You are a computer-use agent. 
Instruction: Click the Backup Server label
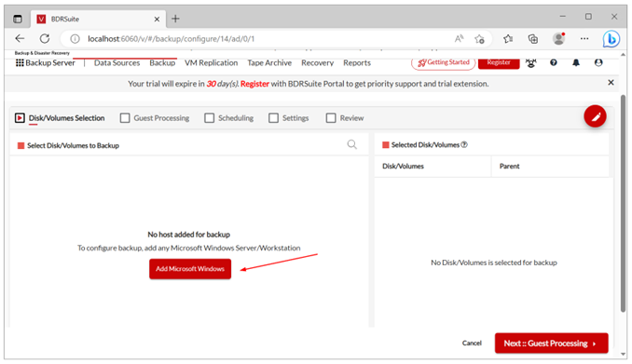tap(50, 62)
